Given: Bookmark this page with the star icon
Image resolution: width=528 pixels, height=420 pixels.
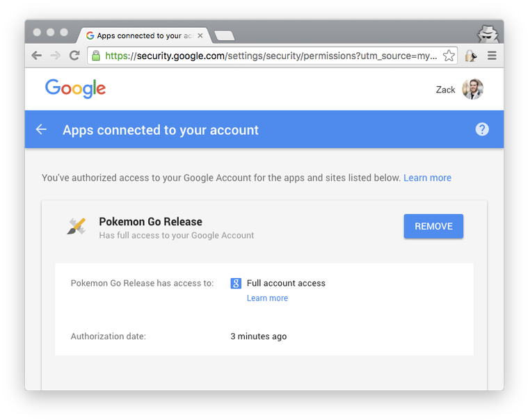Looking at the screenshot, I should click(x=449, y=56).
